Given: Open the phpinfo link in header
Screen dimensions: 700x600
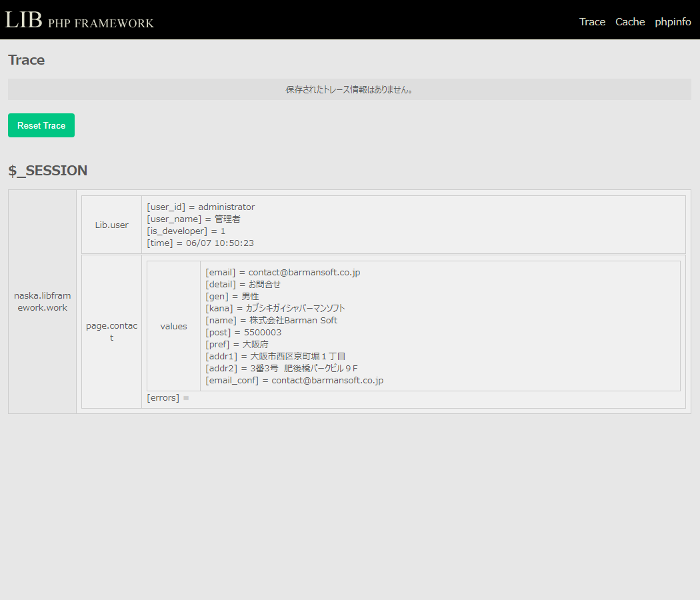Looking at the screenshot, I should (x=673, y=22).
